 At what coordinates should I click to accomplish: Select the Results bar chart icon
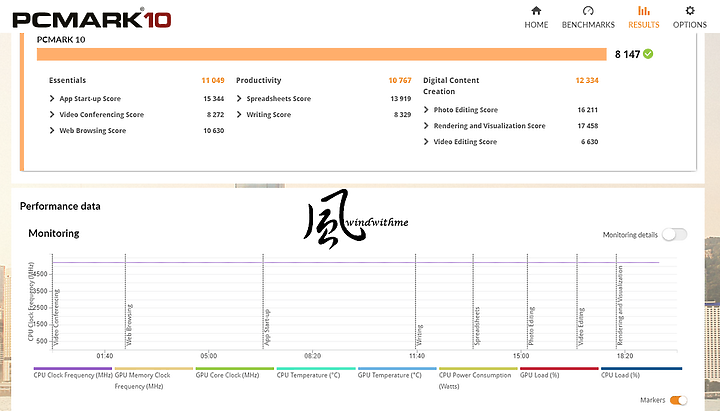tap(644, 11)
